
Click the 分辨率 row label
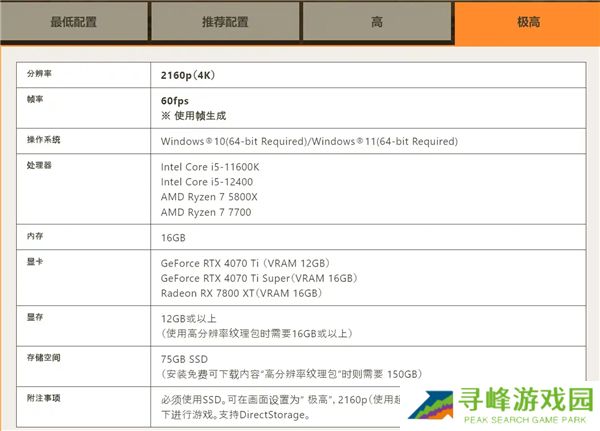[39, 73]
